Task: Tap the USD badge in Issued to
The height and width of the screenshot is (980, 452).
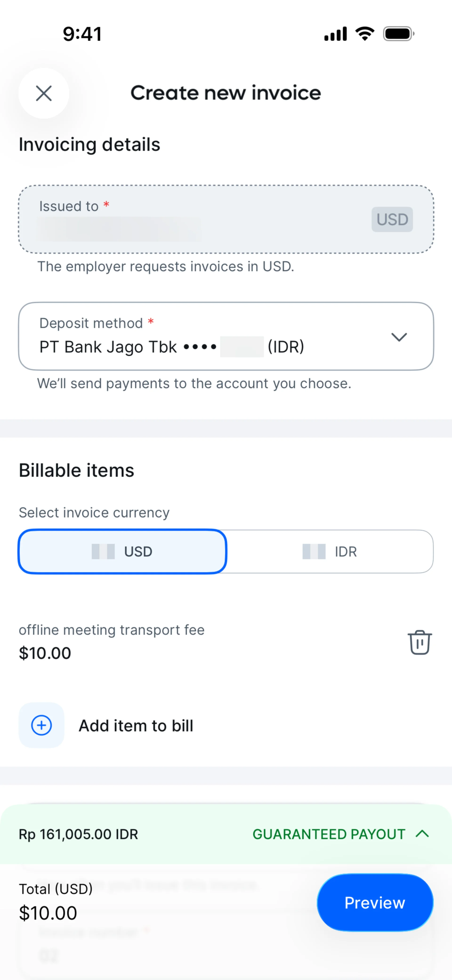Action: tap(392, 219)
